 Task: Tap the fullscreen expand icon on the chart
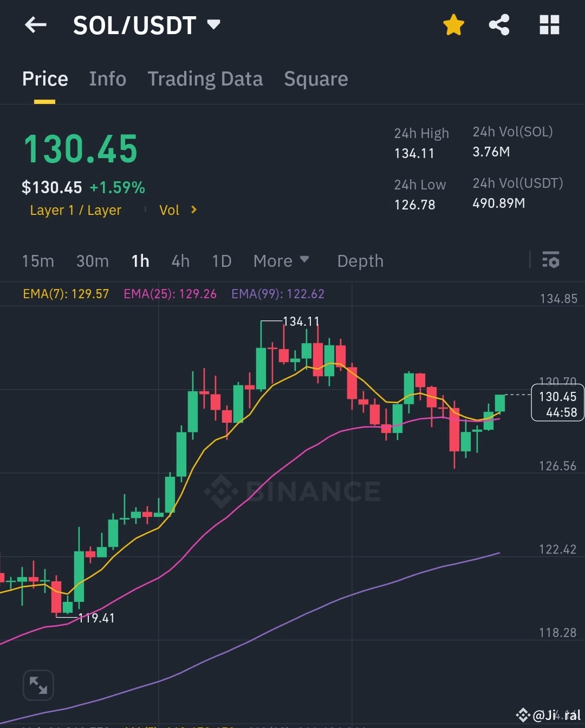click(x=38, y=685)
